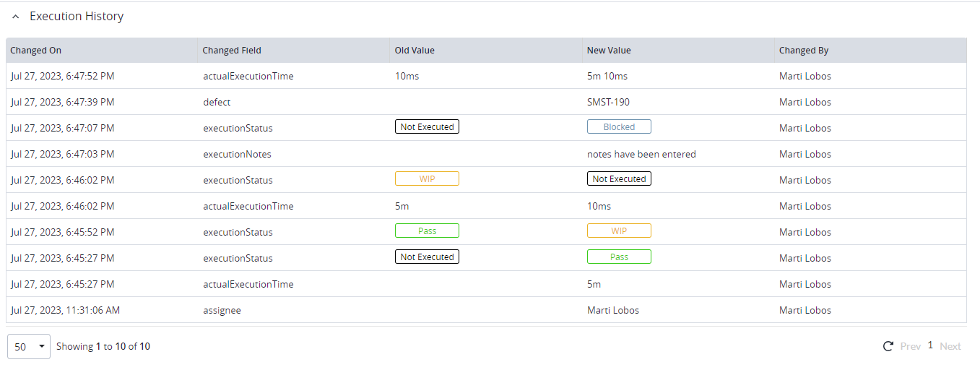Select the 'notes have been entered' cell
Image resolution: width=980 pixels, height=370 pixels.
641,154
